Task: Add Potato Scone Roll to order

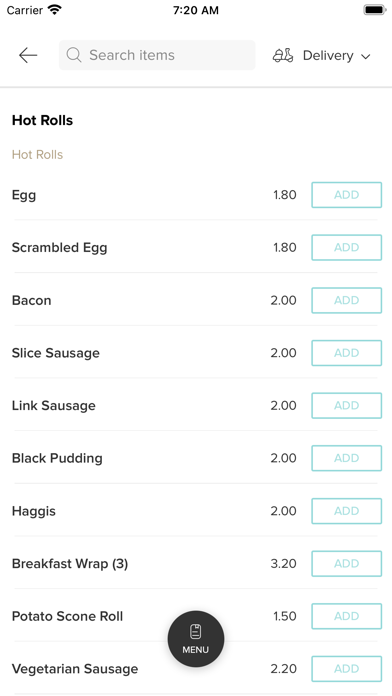Action: coord(347,616)
